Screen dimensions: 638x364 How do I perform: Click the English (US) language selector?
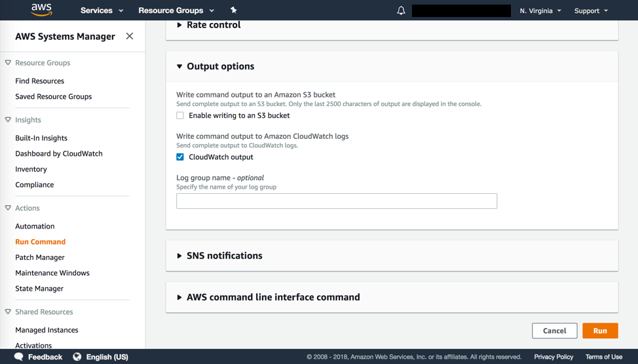click(x=107, y=357)
